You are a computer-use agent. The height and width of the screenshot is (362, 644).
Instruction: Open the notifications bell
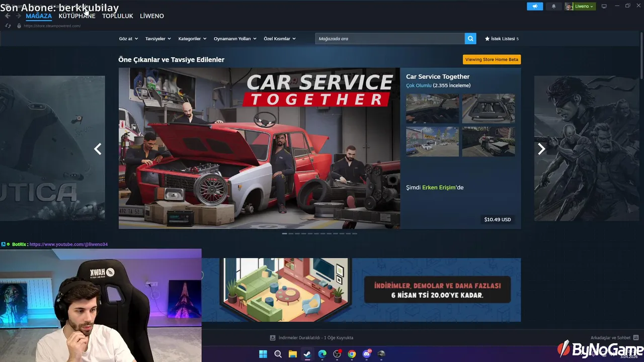554,6
